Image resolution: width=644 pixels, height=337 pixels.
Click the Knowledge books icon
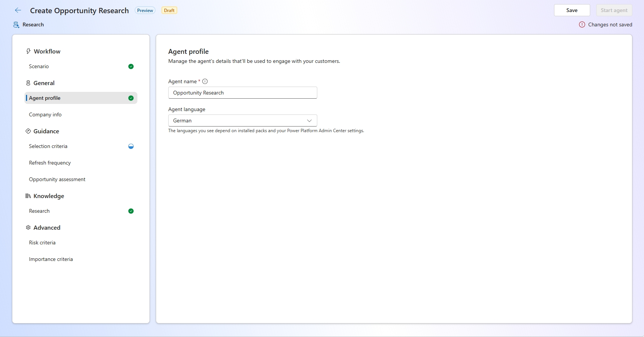[x=28, y=196]
